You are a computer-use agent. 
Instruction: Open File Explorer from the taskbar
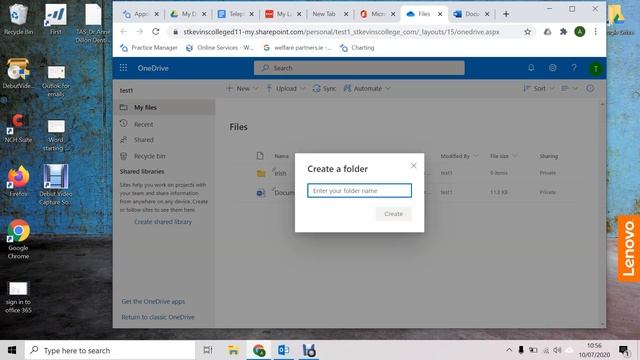click(x=233, y=350)
